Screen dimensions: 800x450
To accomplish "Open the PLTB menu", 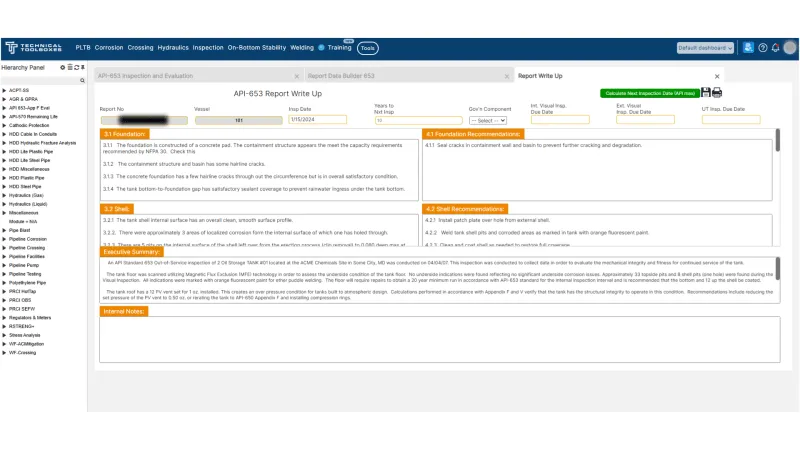I will (x=83, y=47).
